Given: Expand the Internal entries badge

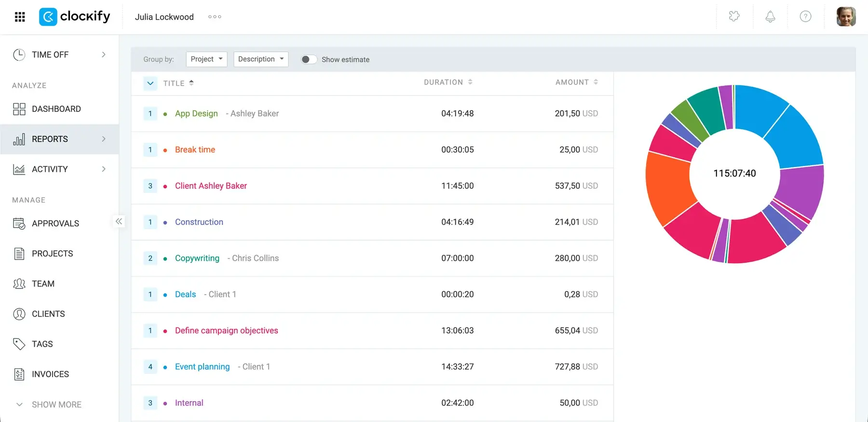Looking at the screenshot, I should coord(150,403).
